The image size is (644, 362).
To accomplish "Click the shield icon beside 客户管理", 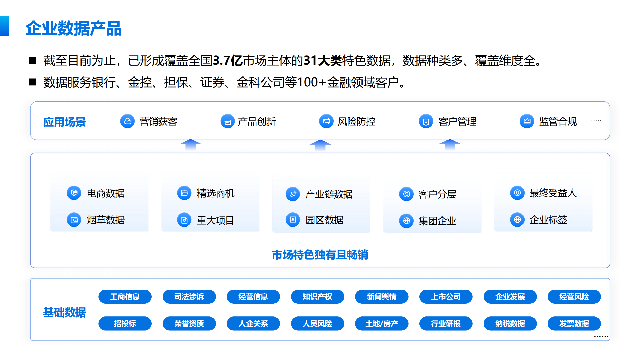I will [426, 122].
